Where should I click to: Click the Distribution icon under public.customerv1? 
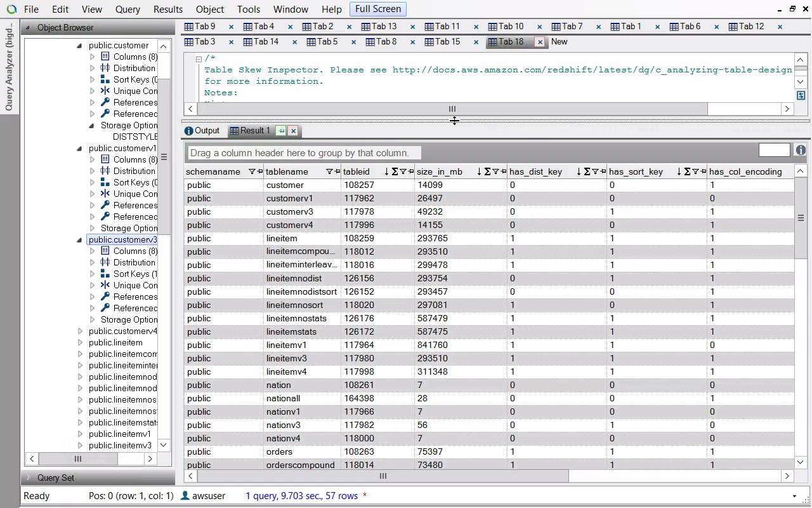point(105,171)
